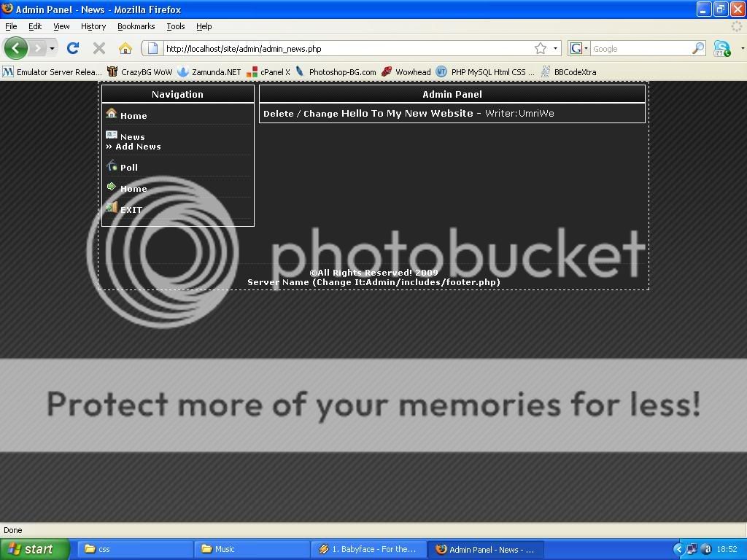This screenshot has width=747, height=560.
Task: Click the door icon beside EXIT
Action: tap(112, 207)
